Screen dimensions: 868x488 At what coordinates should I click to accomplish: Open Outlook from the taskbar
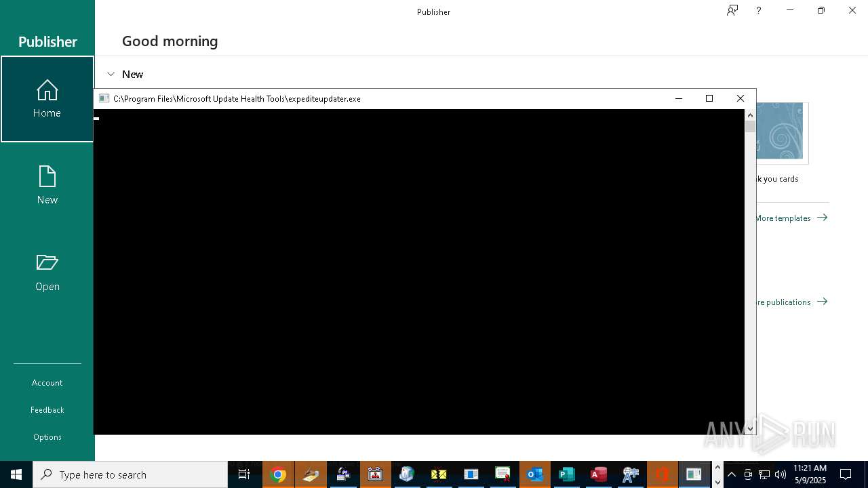[x=535, y=474]
